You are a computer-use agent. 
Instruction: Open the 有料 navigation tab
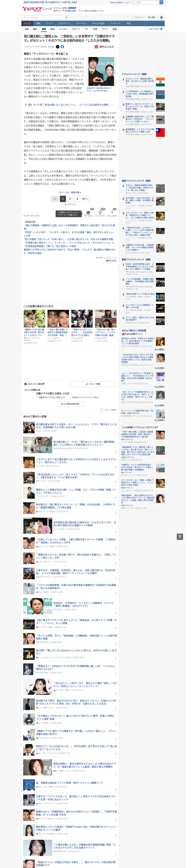click(x=128, y=24)
